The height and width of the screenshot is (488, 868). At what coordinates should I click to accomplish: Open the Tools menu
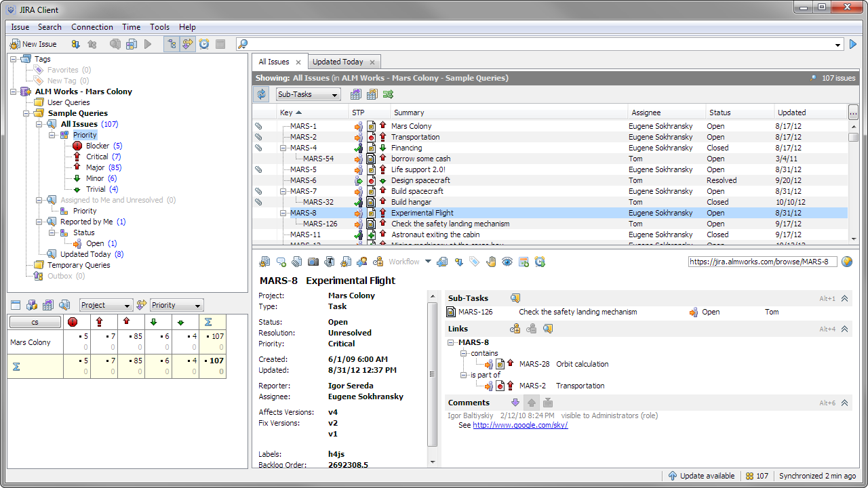tap(160, 27)
